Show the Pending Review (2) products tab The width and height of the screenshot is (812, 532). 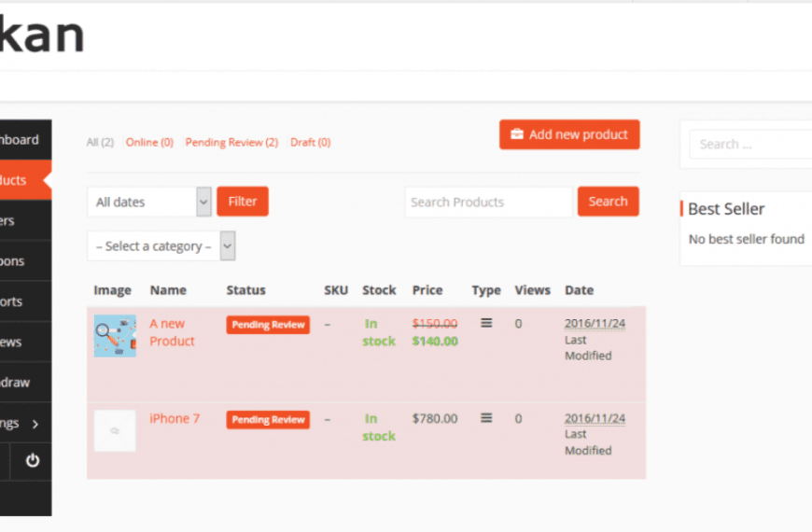(231, 143)
